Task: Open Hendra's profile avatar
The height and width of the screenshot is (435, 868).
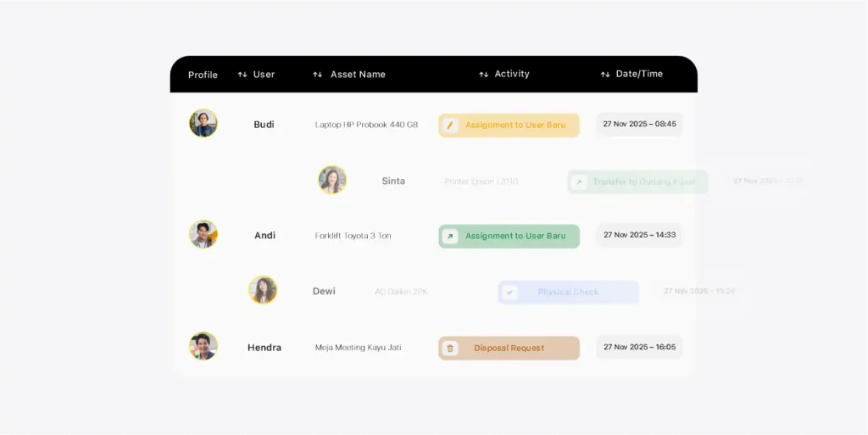Action: tap(203, 346)
